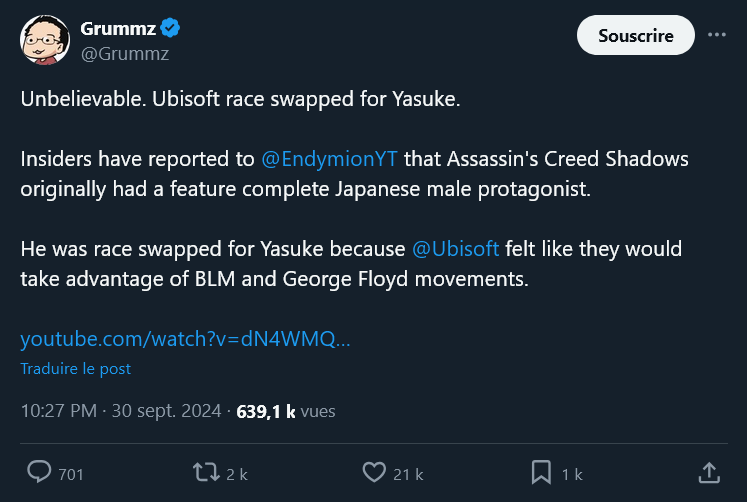This screenshot has width=747, height=502.
Task: Open the @Ubisoft mention link
Action: (x=454, y=250)
